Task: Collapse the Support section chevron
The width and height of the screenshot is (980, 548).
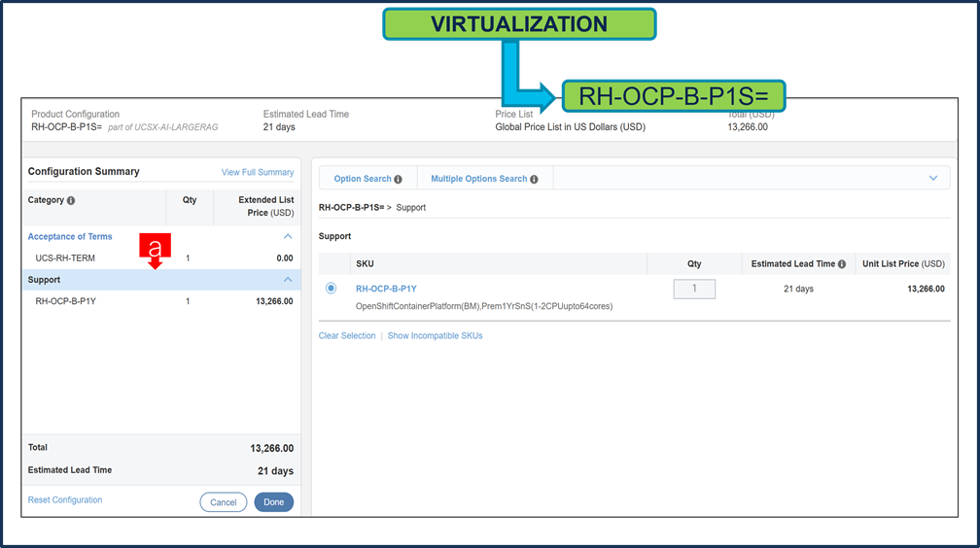Action: 288,279
